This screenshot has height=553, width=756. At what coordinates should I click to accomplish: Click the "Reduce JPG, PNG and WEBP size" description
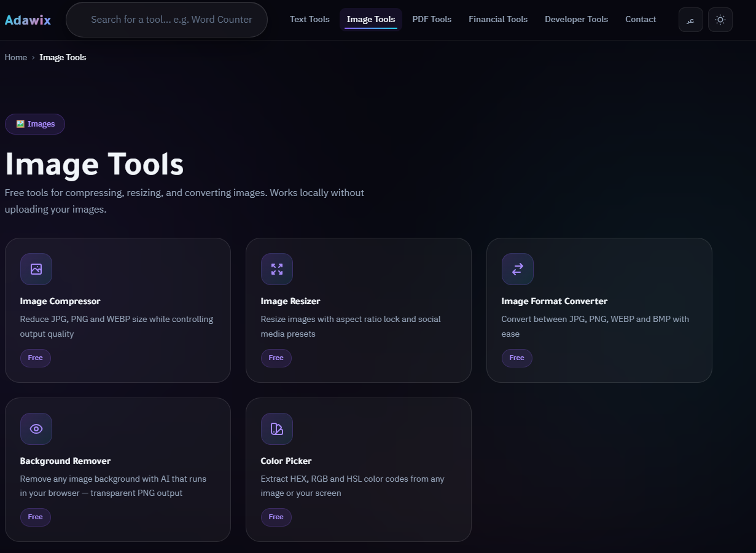click(117, 326)
